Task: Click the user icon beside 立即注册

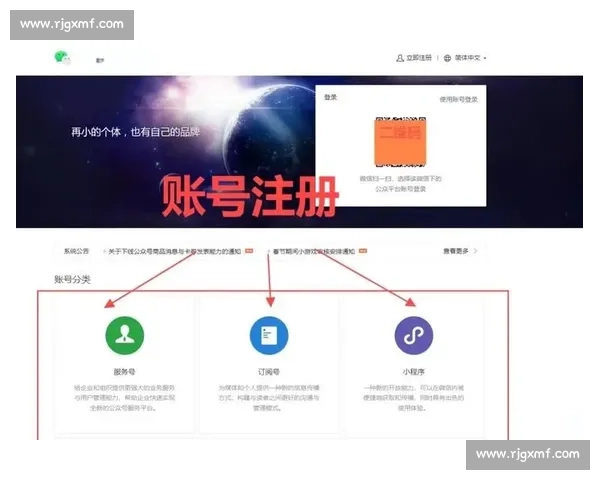Action: click(399, 58)
